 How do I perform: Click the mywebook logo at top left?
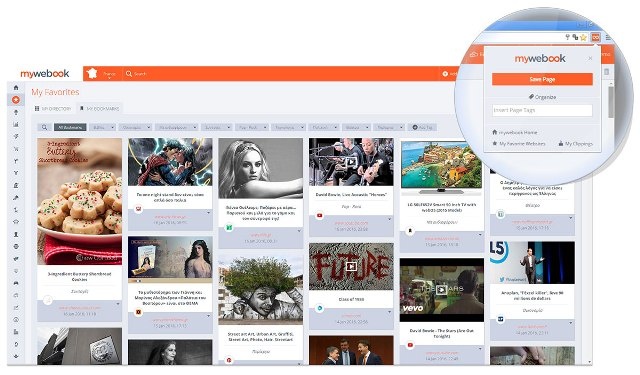pyautogui.click(x=45, y=73)
